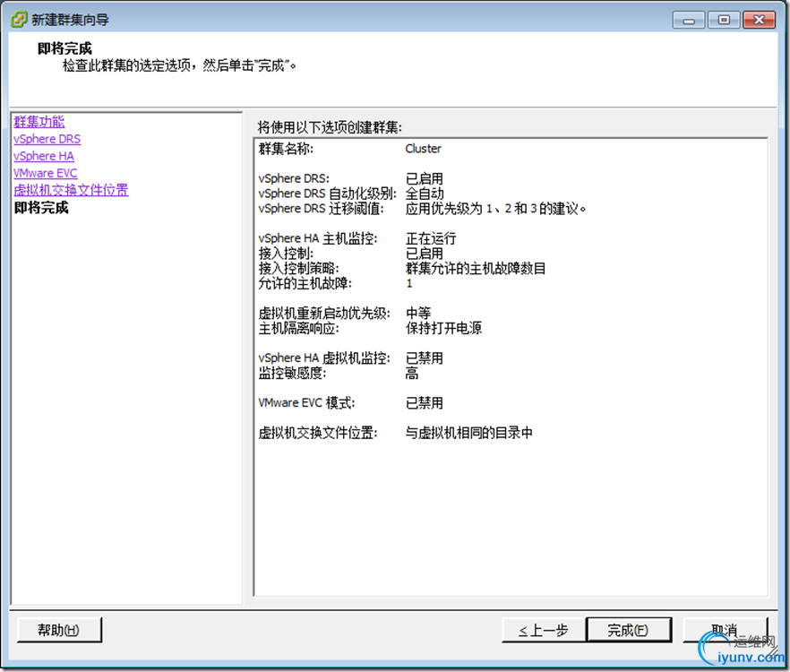Image resolution: width=790 pixels, height=672 pixels.
Task: Open the vSphere HA settings page
Action: pyautogui.click(x=44, y=156)
